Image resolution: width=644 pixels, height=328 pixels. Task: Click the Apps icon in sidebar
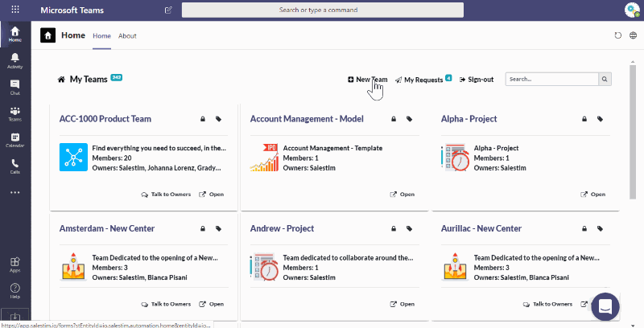(14, 264)
